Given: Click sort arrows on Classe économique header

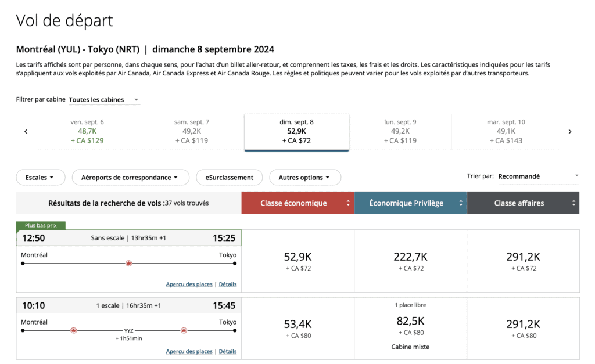Looking at the screenshot, I should (348, 203).
